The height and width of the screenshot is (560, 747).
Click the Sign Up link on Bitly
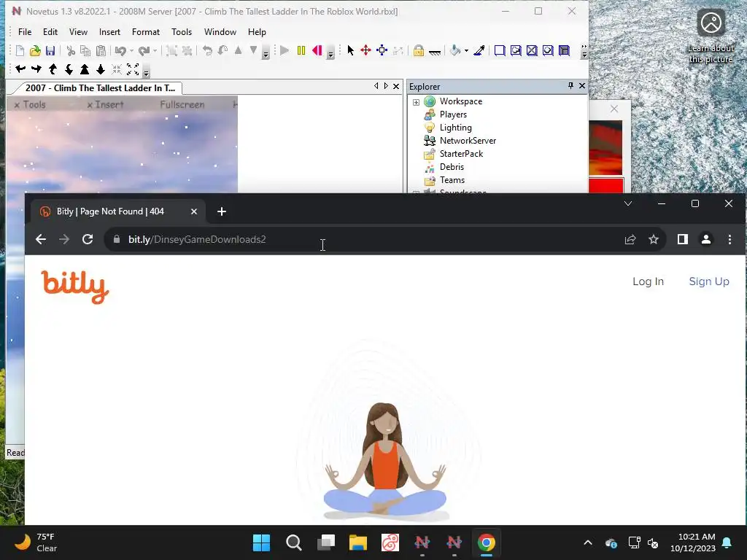(709, 281)
